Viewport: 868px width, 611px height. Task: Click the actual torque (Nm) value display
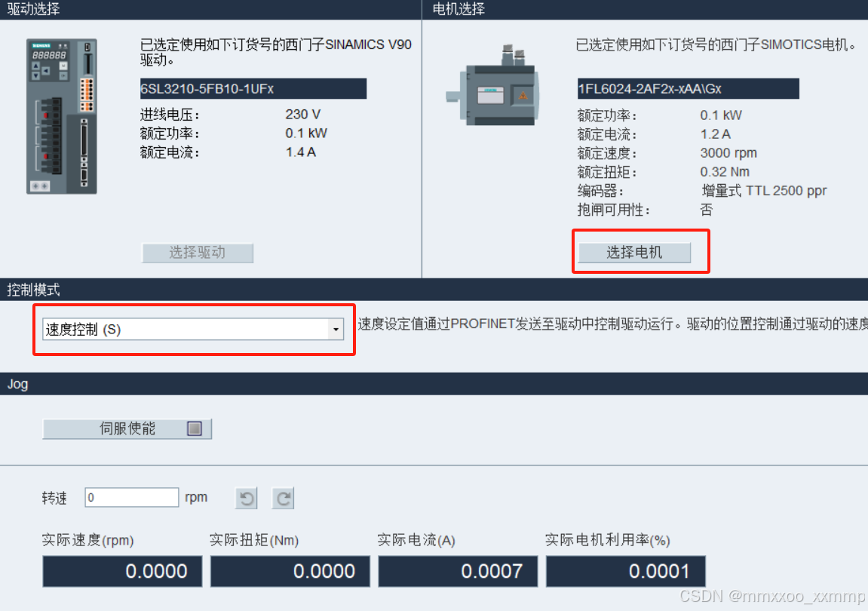290,571
